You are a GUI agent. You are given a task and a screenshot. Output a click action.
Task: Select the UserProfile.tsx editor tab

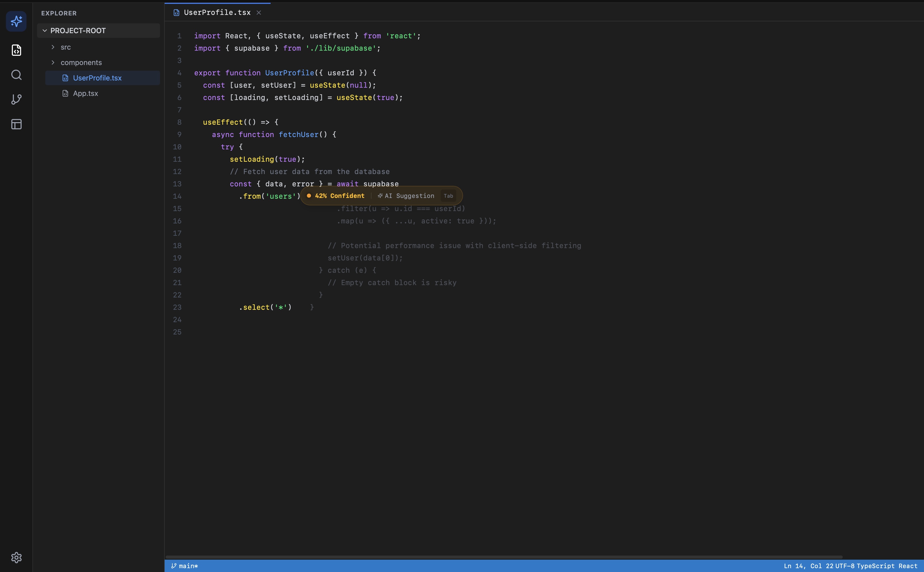coord(217,13)
